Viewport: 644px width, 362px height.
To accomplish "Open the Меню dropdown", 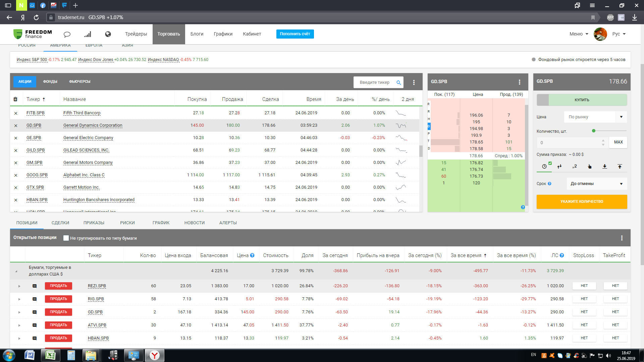I will [x=579, y=34].
